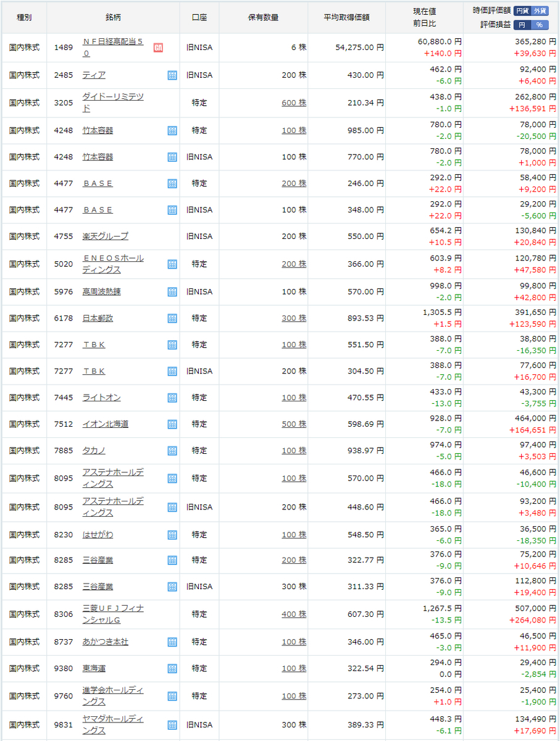Show profit and loss as %
560x741 pixels.
tap(540, 25)
